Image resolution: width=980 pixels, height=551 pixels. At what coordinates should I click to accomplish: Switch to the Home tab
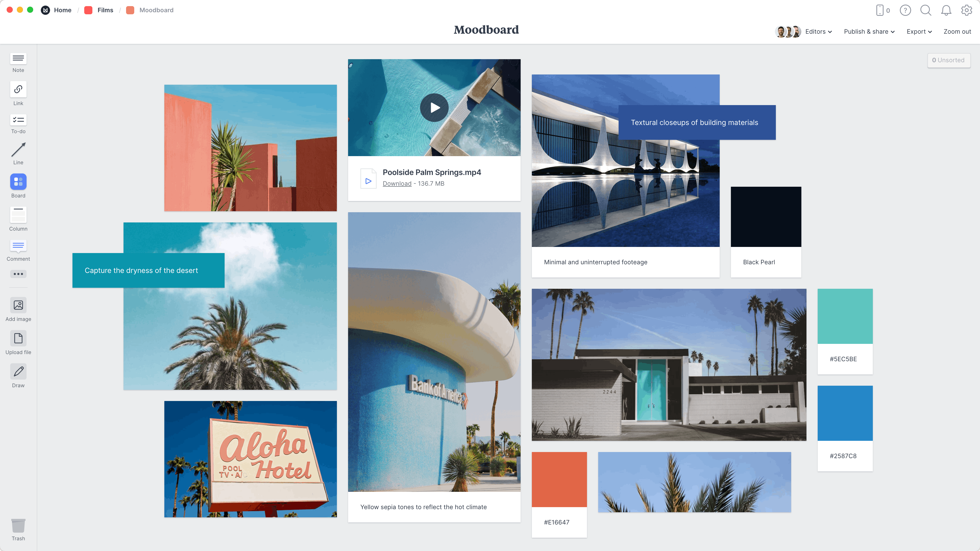(x=62, y=10)
